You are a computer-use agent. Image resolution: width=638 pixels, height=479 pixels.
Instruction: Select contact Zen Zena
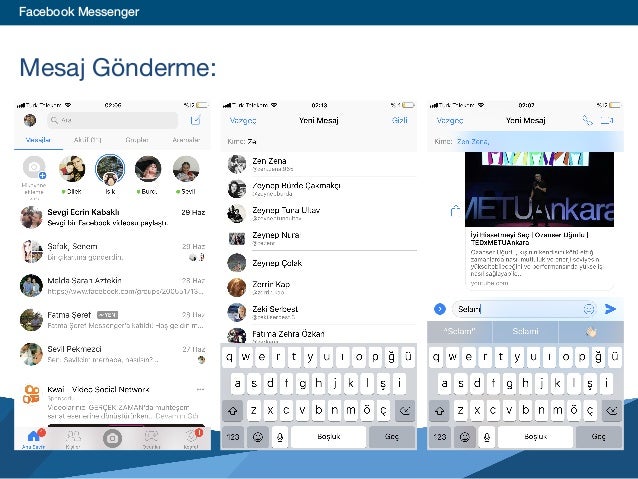click(319, 164)
